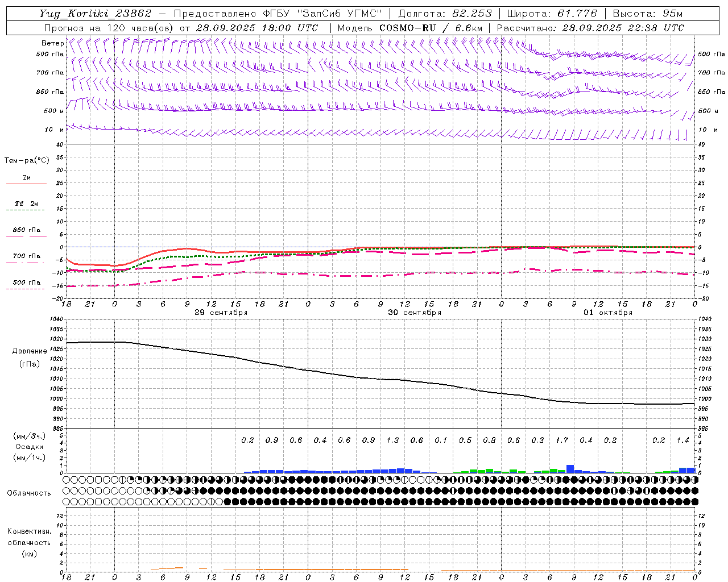Jump to the 30 сентября date label

coord(414,313)
